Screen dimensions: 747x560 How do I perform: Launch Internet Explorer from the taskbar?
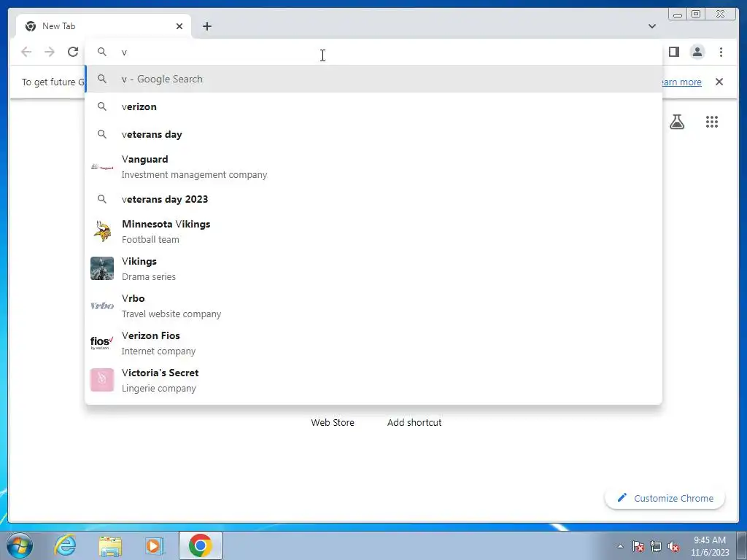click(65, 545)
